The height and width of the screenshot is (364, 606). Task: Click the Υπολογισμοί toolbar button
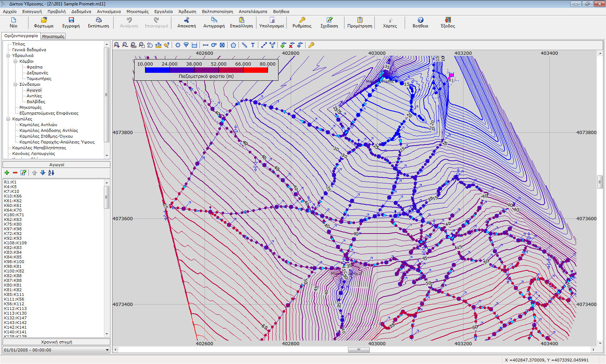point(272,22)
